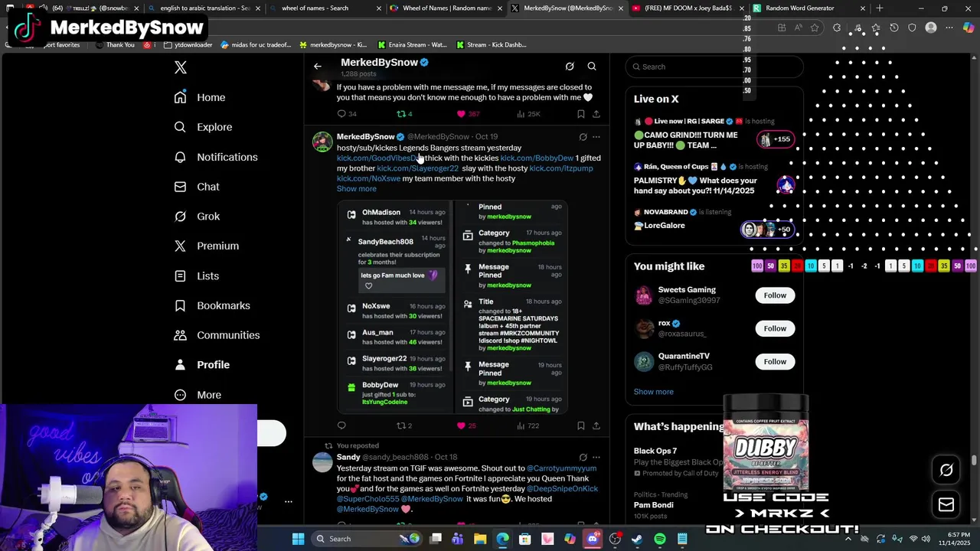Viewport: 980px width, 551px height.
Task: Open @Carrotyummyyum mention in Sandy's post
Action: pyautogui.click(x=561, y=468)
